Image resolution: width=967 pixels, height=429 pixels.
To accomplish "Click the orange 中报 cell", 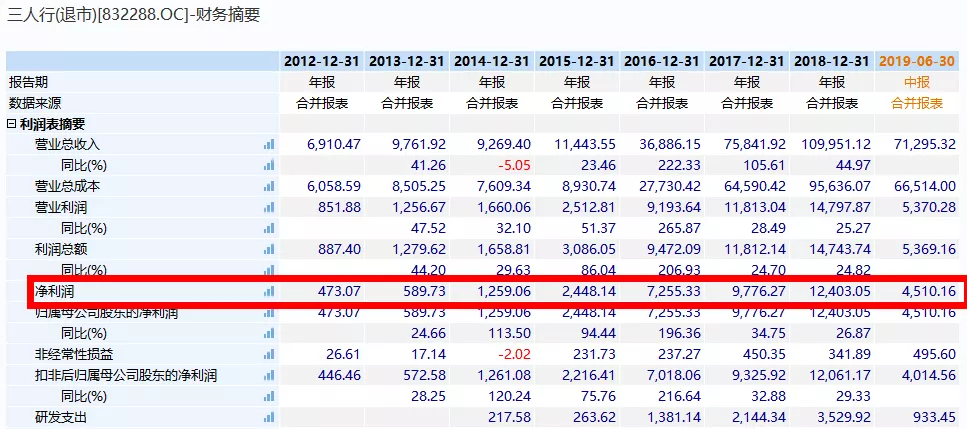I will (x=917, y=82).
